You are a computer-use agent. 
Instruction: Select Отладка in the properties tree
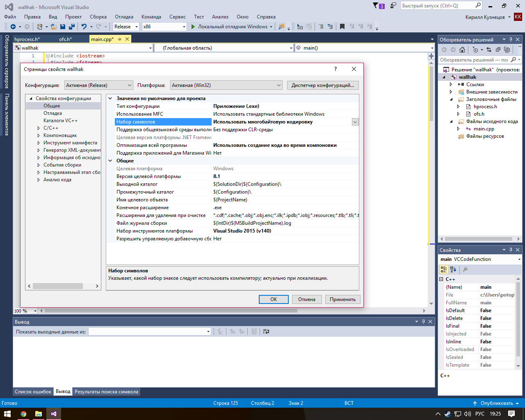[x=53, y=113]
